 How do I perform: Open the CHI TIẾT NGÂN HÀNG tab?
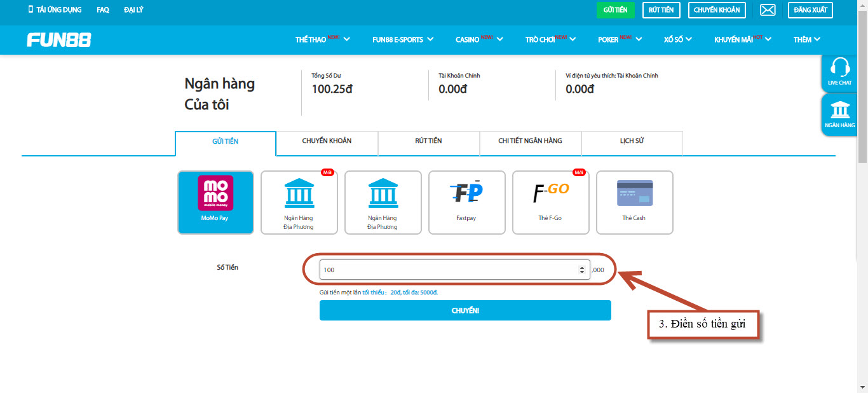(x=531, y=143)
